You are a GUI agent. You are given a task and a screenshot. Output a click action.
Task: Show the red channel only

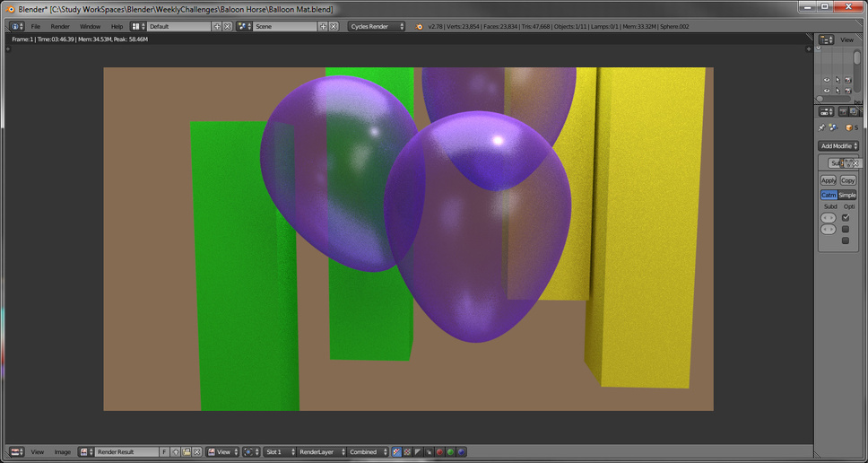point(439,452)
